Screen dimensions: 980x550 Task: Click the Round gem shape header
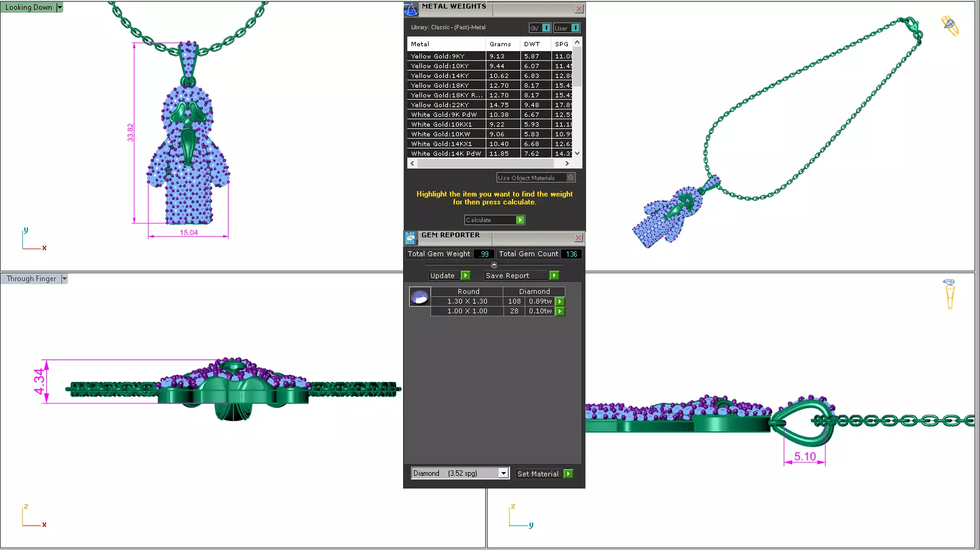[x=468, y=292]
